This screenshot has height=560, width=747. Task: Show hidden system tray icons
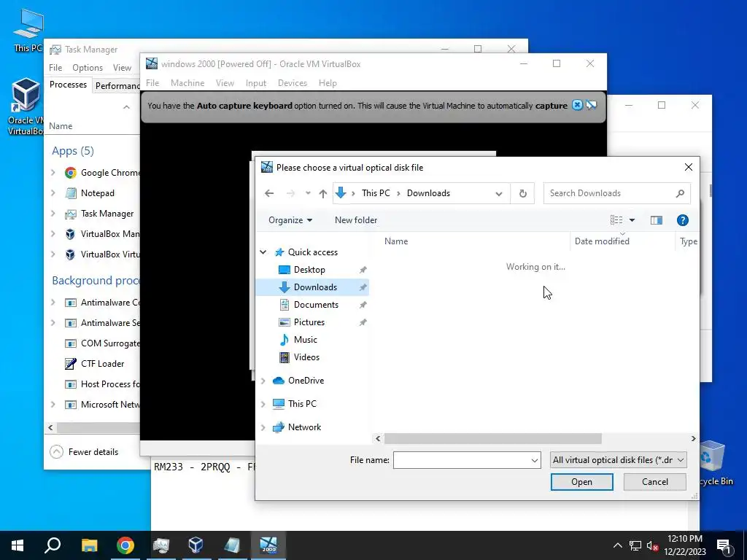(x=617, y=545)
